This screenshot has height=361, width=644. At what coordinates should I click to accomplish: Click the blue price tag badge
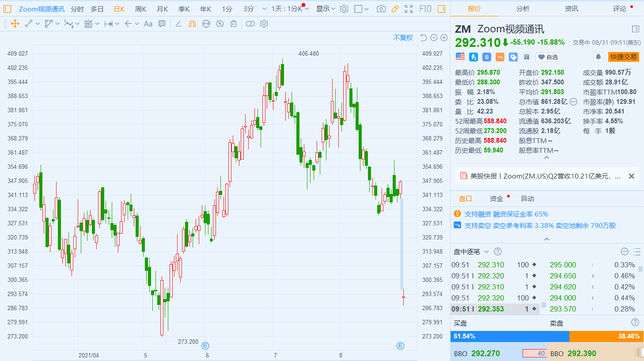click(513, 57)
